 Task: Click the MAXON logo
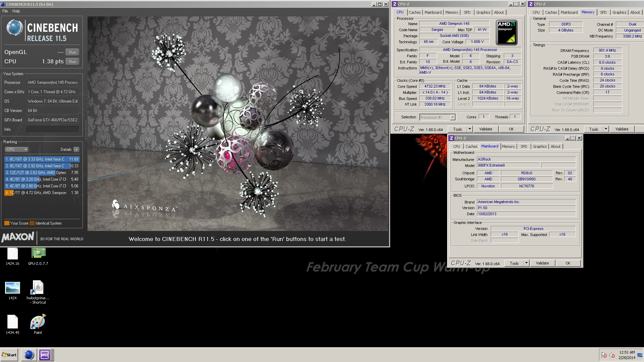click(18, 237)
